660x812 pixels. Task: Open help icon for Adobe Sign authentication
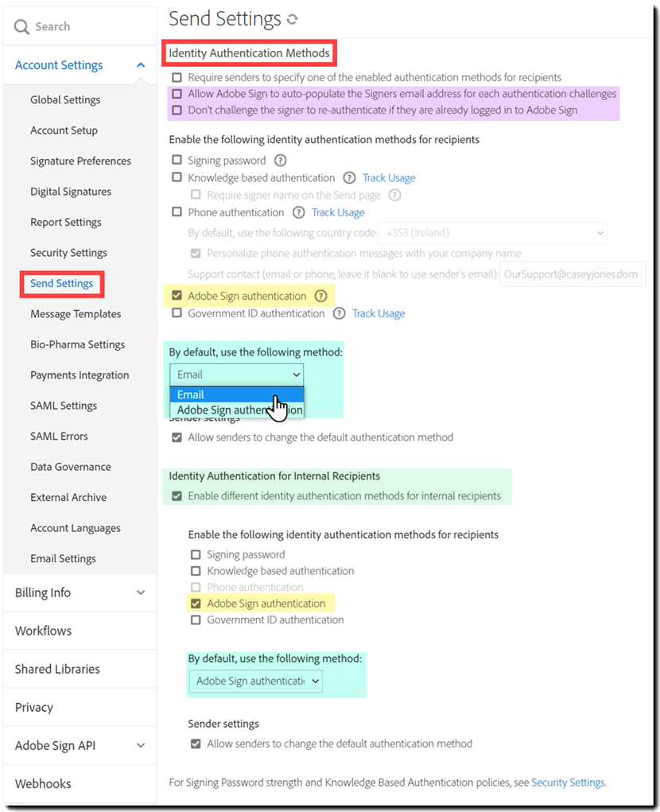(321, 296)
